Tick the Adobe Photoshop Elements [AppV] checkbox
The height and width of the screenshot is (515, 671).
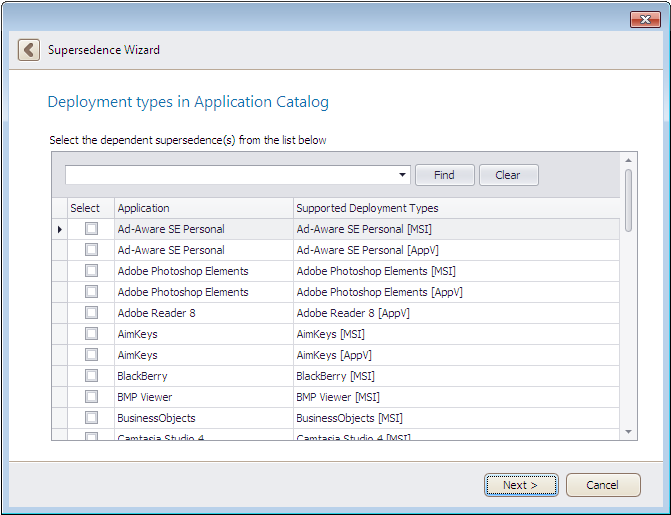tap(91, 292)
